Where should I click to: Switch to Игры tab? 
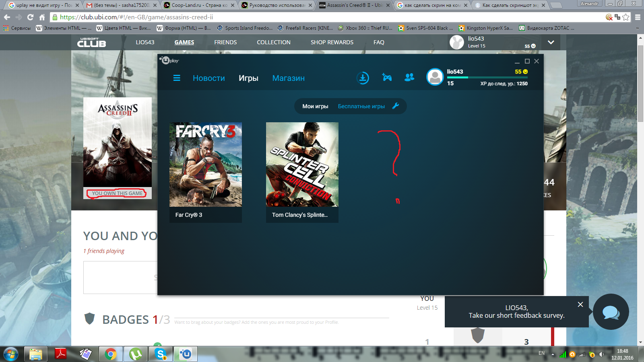[x=248, y=78]
